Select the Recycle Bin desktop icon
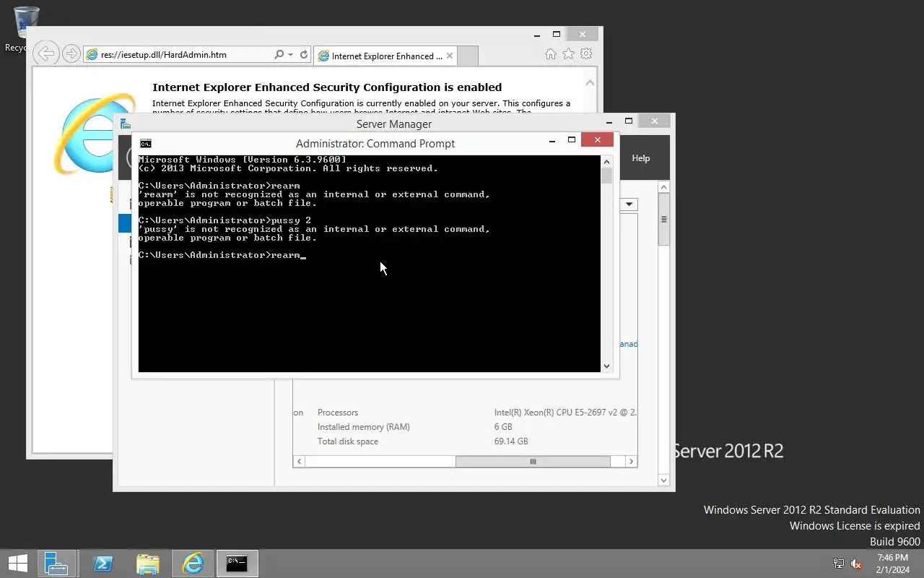This screenshot has height=578, width=924. (x=26, y=29)
